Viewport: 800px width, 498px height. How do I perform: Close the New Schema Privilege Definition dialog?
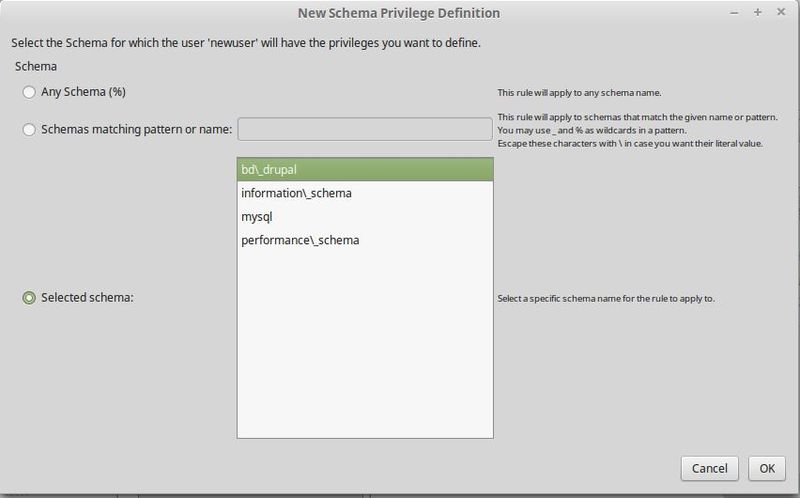[x=781, y=12]
